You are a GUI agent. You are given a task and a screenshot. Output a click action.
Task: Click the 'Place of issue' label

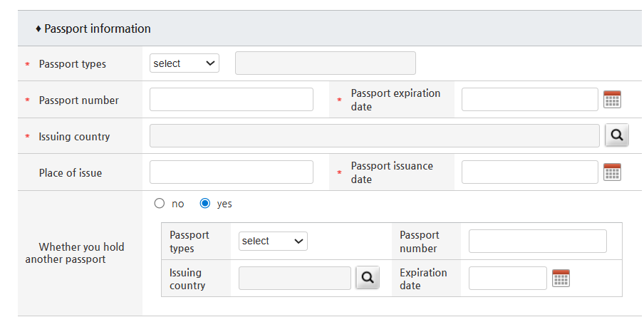pos(71,173)
